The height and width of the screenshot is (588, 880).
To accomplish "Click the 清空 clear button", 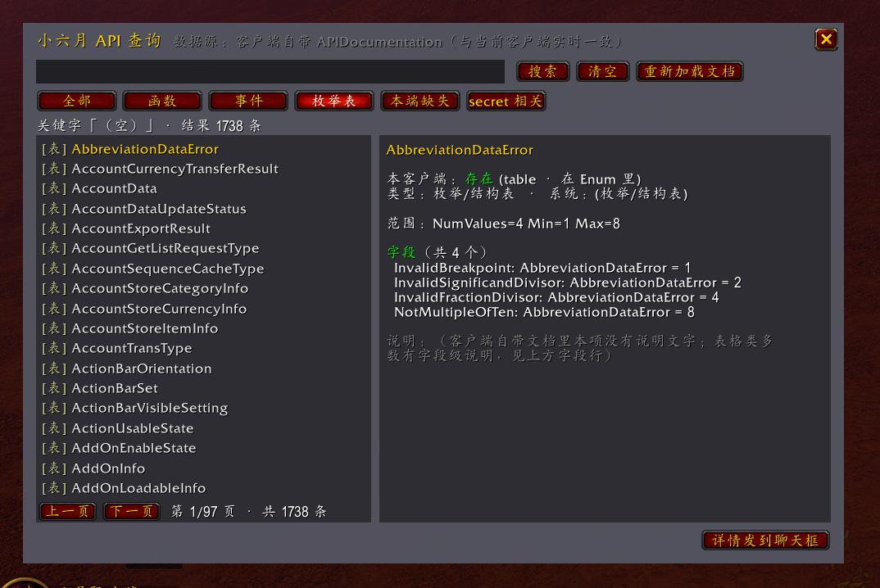I will pos(602,72).
